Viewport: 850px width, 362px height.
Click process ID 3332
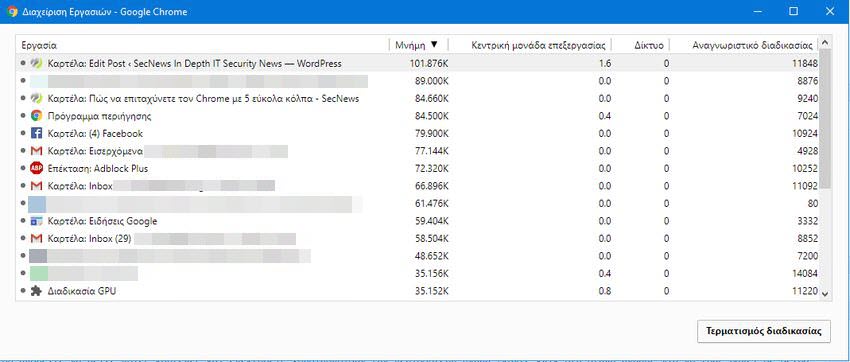tap(807, 221)
